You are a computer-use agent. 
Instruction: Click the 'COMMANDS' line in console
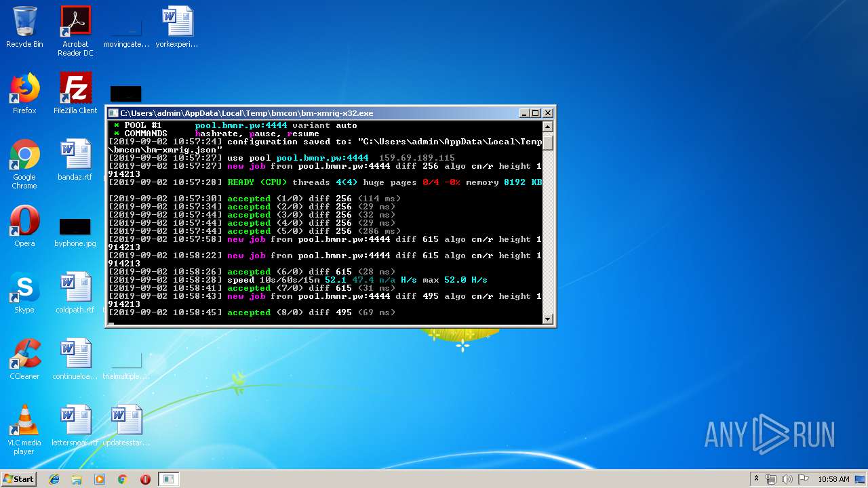[216, 134]
